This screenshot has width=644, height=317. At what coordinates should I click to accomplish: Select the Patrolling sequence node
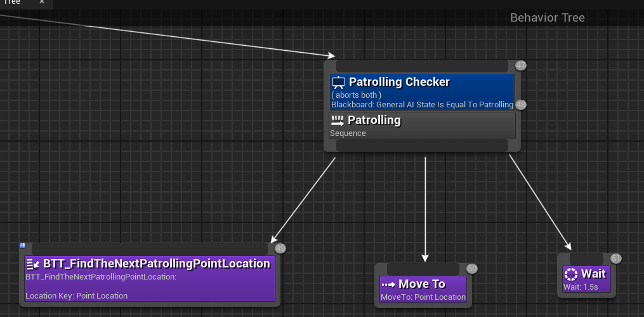(422, 125)
